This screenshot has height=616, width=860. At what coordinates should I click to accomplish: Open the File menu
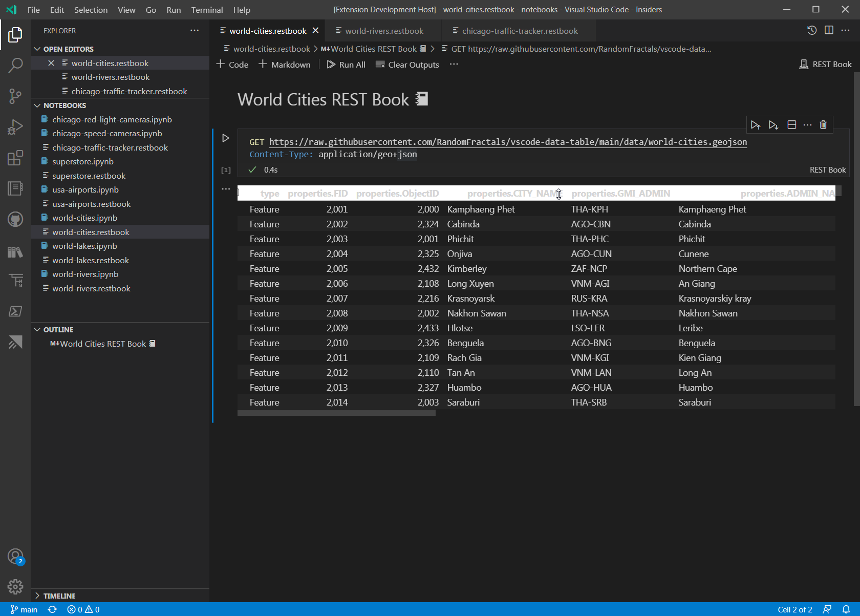[x=34, y=10]
